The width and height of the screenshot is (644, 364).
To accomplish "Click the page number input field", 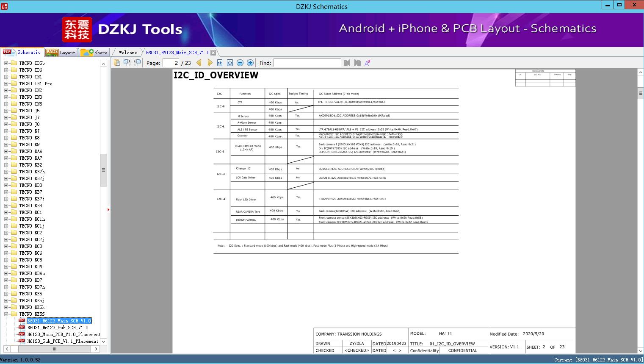I will [171, 63].
